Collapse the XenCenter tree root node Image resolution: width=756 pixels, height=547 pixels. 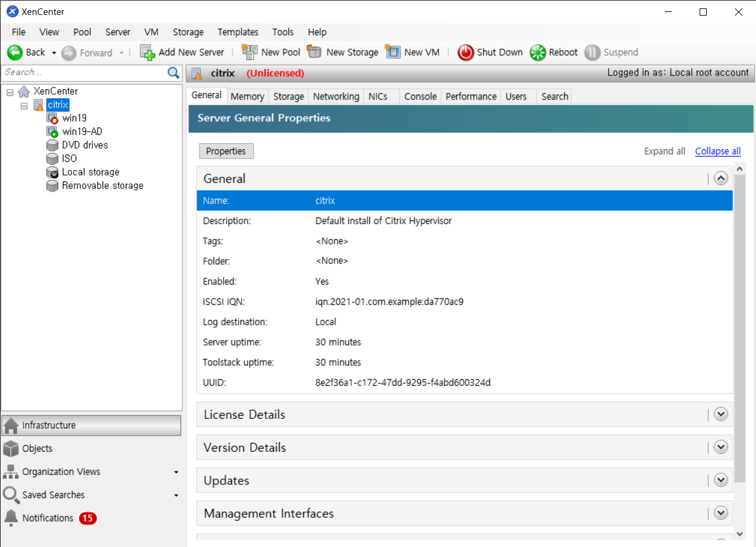pyautogui.click(x=10, y=92)
